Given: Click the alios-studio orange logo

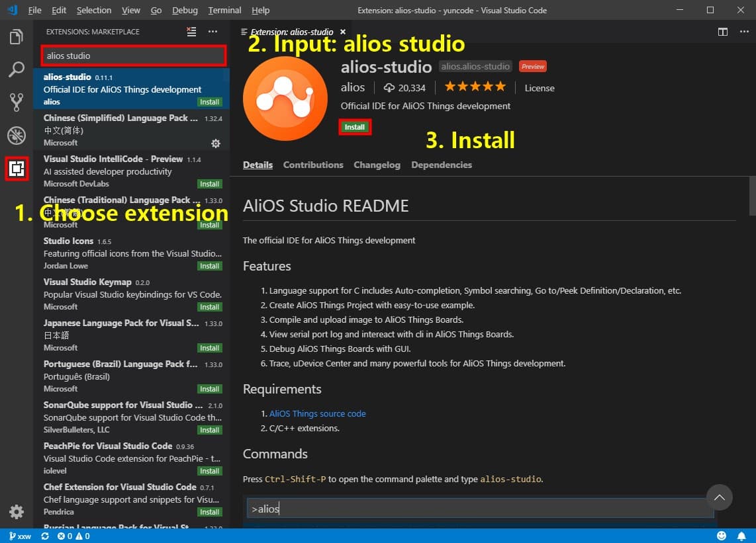Looking at the screenshot, I should pos(285,99).
